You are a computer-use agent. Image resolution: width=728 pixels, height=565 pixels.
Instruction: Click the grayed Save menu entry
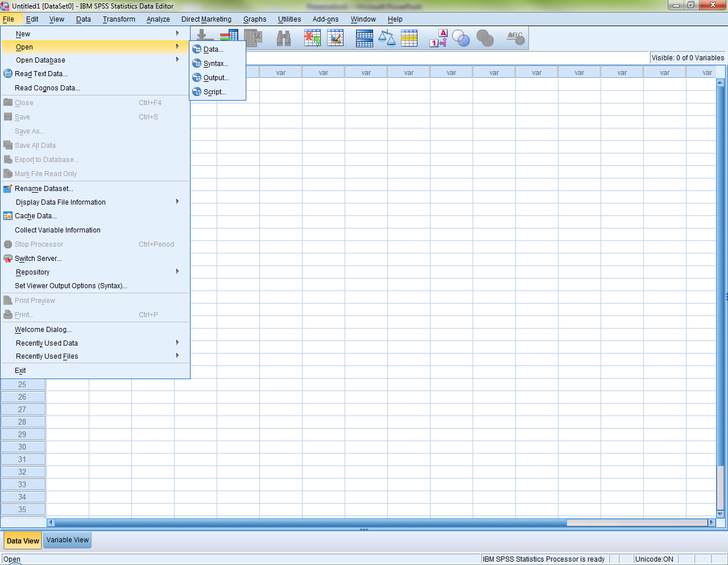pos(95,117)
